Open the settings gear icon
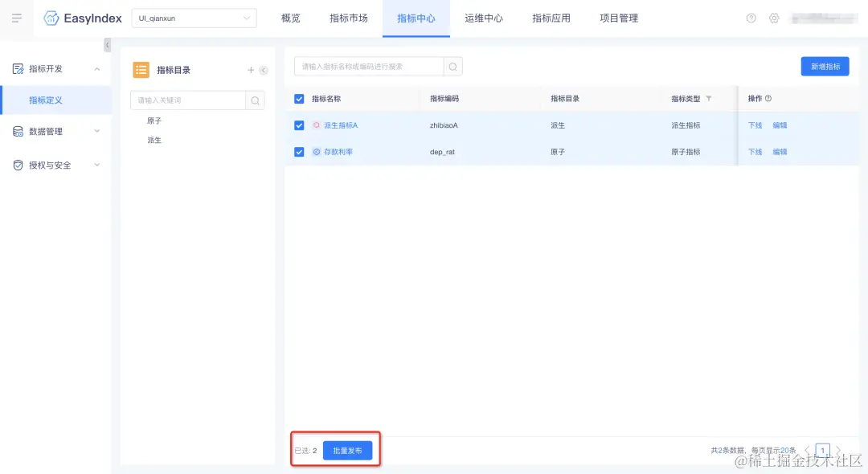 tap(774, 18)
